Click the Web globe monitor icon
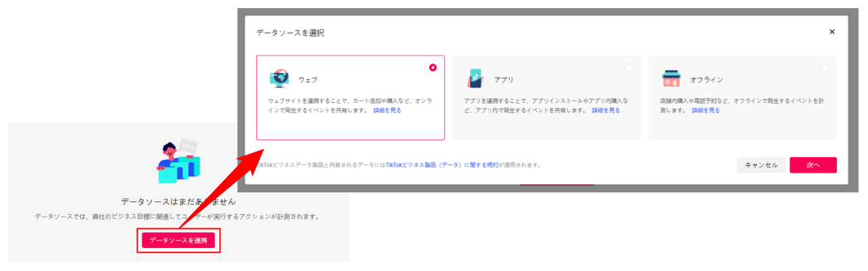Screen dimensions: 868x271 click(x=279, y=79)
